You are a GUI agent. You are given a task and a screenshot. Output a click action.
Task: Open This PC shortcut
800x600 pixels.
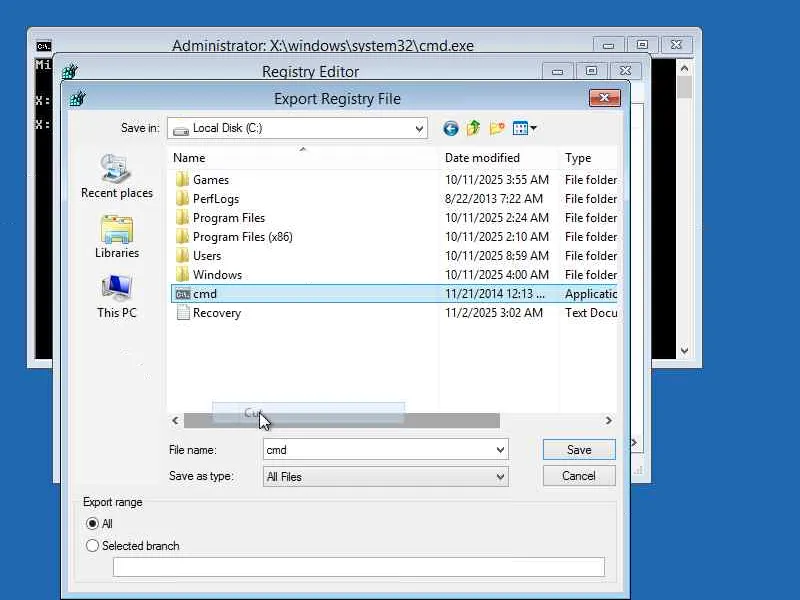(117, 296)
